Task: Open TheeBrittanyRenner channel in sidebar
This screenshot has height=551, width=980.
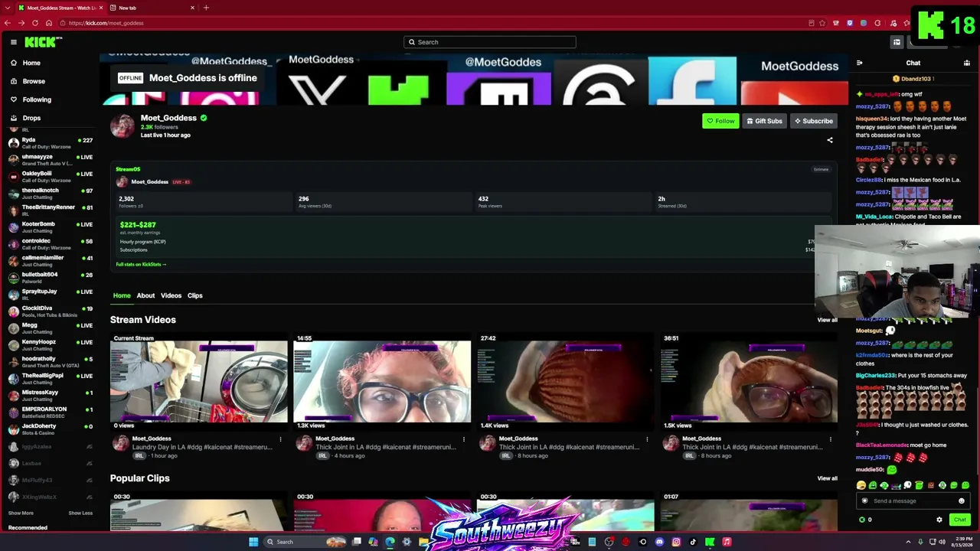Action: point(51,210)
